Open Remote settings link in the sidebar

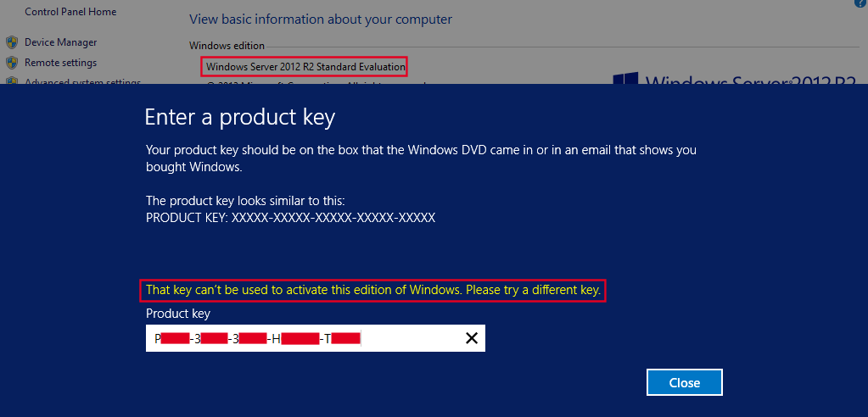coord(61,63)
